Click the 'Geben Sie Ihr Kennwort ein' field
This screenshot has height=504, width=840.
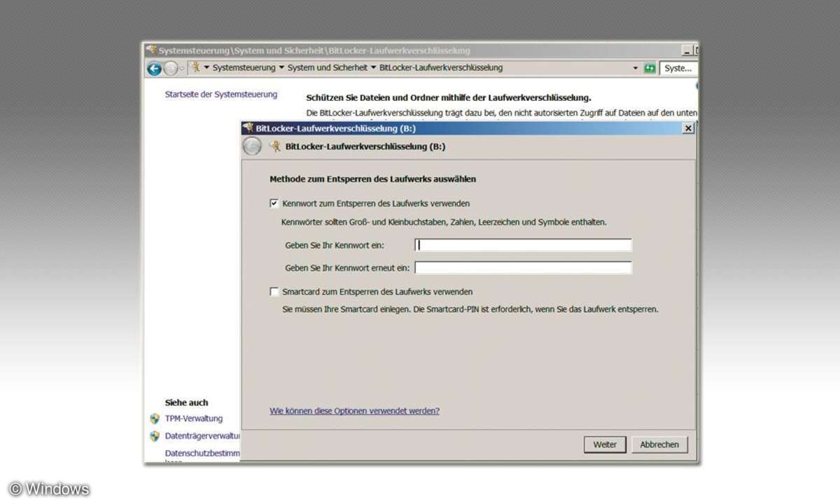[524, 245]
